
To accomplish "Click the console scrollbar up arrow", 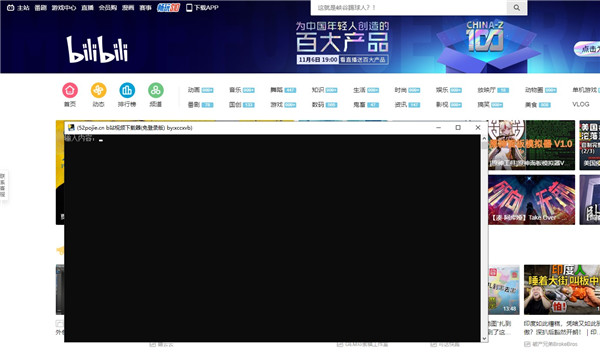I will pos(484,138).
